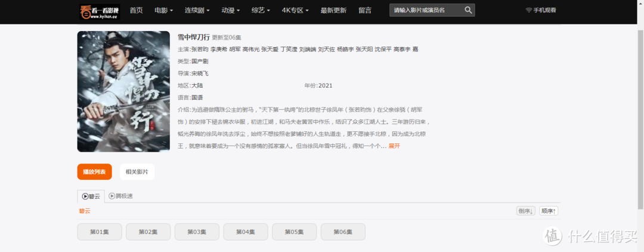Image resolution: width=644 pixels, height=252 pixels.
Task: Click actor name 刘端端
Action: click(308, 50)
